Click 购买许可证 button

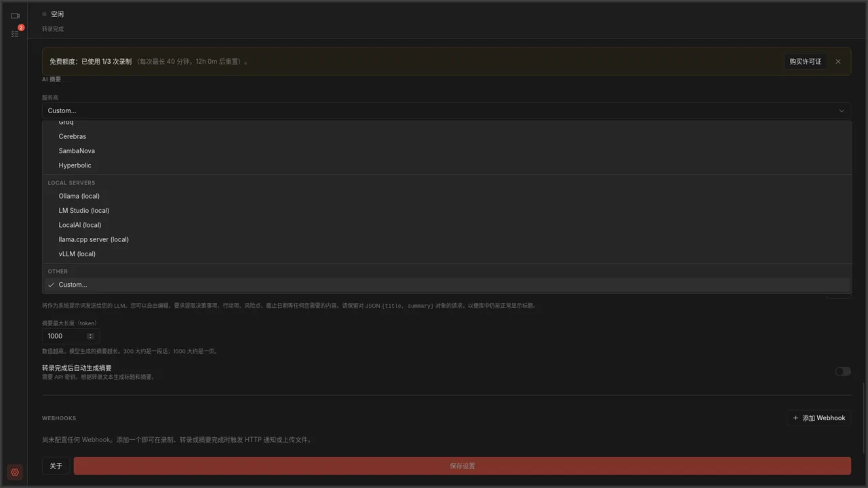pyautogui.click(x=806, y=62)
